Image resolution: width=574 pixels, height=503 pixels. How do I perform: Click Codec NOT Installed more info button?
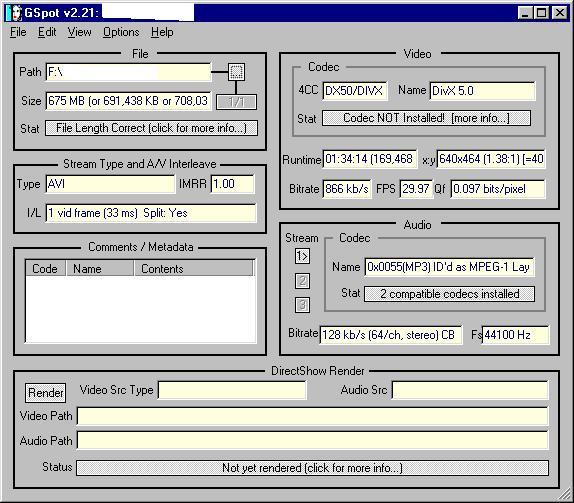click(x=426, y=118)
